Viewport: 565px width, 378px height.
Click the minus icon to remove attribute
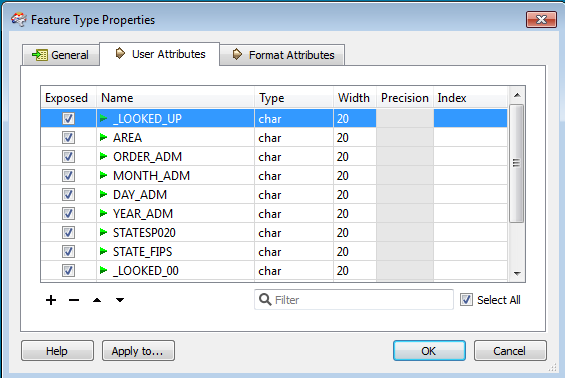click(74, 300)
